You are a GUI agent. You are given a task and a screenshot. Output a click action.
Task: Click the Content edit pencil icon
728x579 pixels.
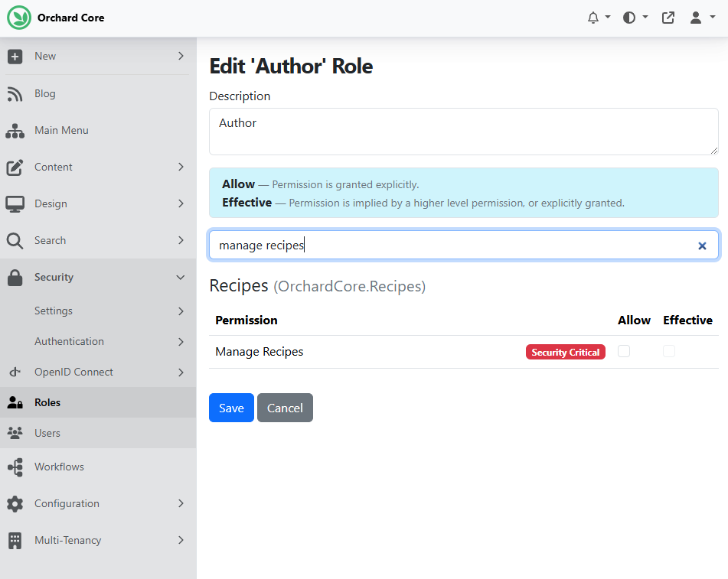pyautogui.click(x=15, y=168)
